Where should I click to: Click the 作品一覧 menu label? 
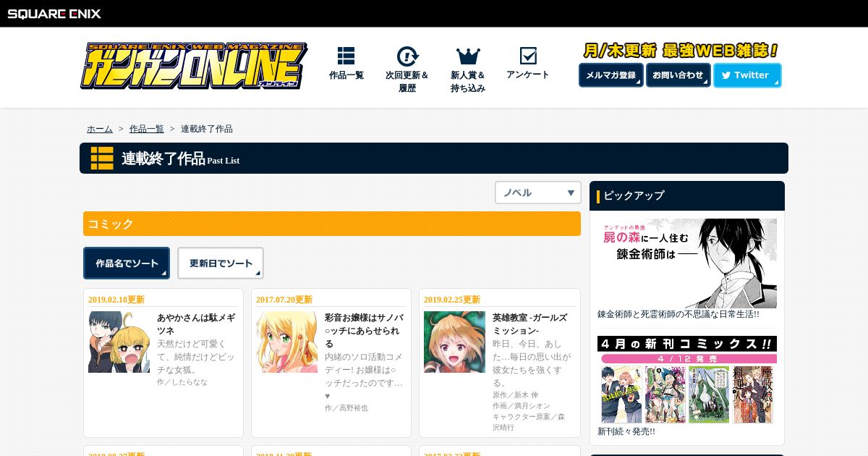tap(346, 75)
